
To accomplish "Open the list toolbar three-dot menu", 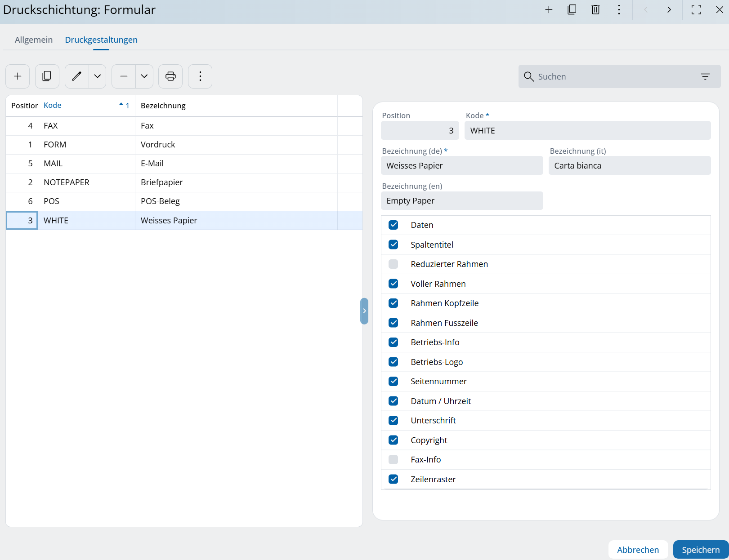I will click(200, 76).
